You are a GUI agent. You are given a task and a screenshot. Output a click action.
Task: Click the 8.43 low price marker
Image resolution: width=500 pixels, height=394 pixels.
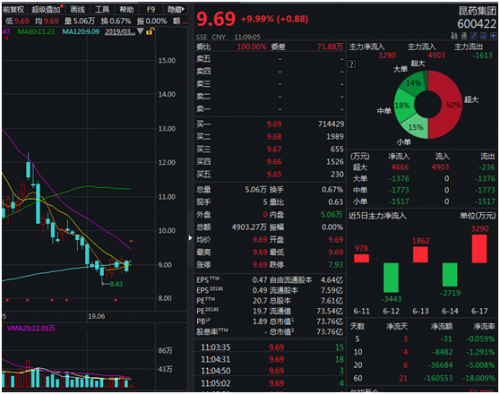point(116,284)
